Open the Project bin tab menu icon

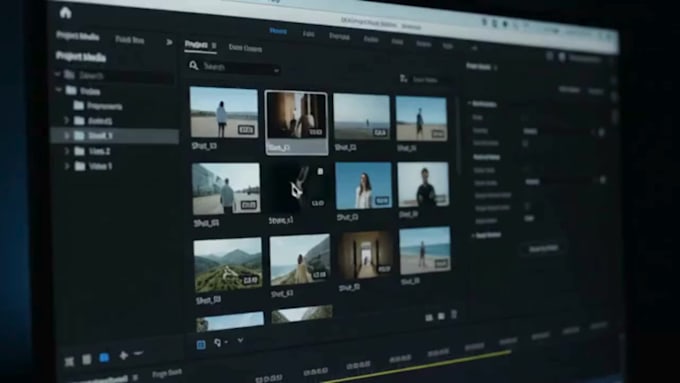click(x=214, y=45)
